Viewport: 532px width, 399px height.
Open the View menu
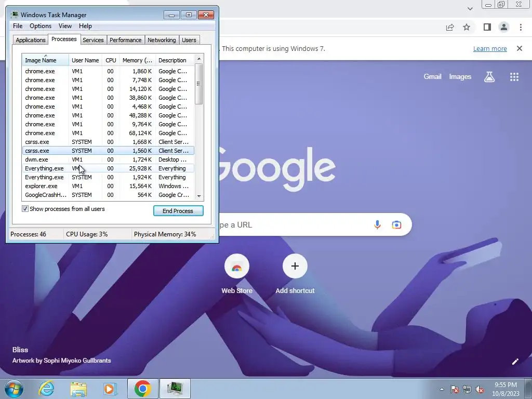[65, 26]
